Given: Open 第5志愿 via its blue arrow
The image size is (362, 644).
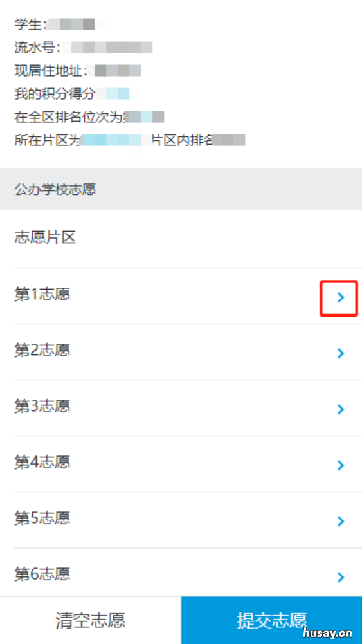Looking at the screenshot, I should (x=340, y=521).
